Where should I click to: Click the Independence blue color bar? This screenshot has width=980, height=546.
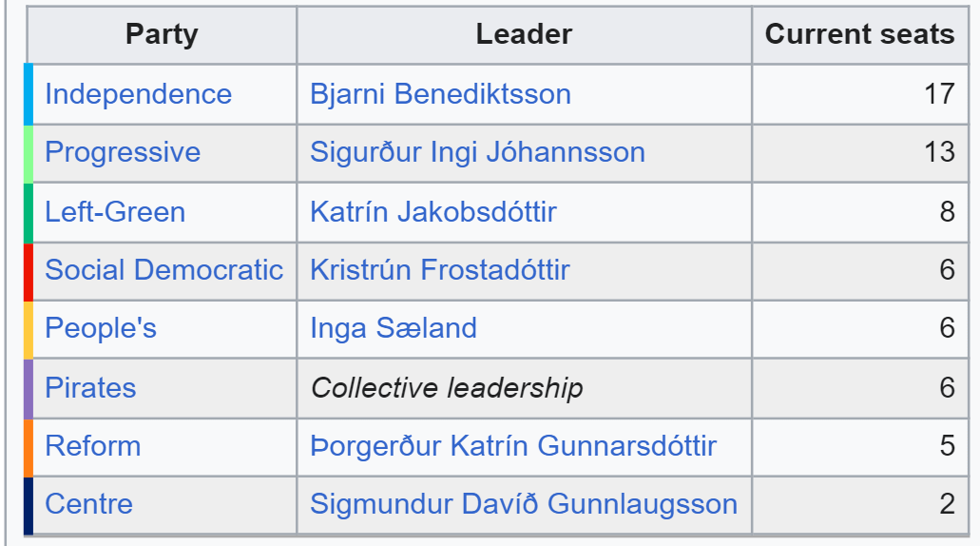point(29,94)
